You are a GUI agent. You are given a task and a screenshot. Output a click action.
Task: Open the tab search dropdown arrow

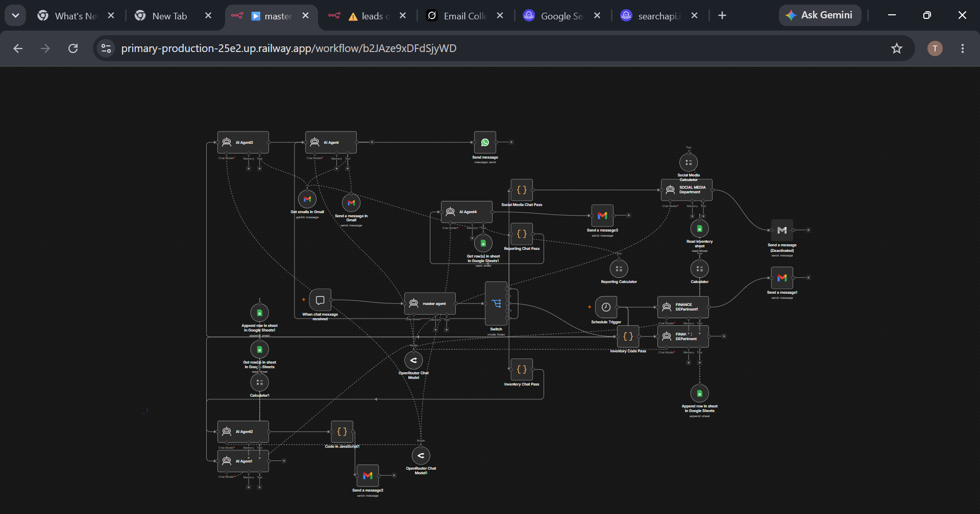point(15,15)
